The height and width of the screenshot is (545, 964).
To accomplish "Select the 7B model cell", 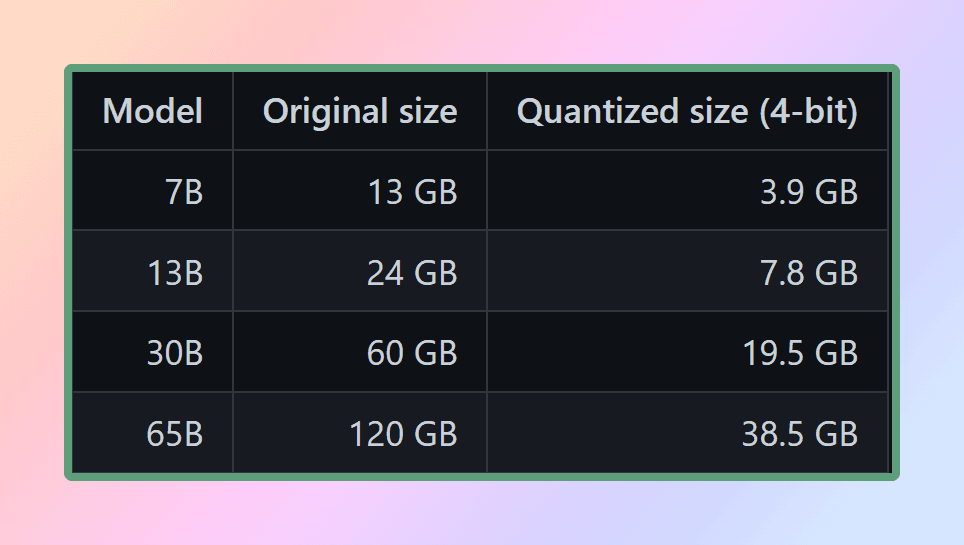I will (152, 191).
